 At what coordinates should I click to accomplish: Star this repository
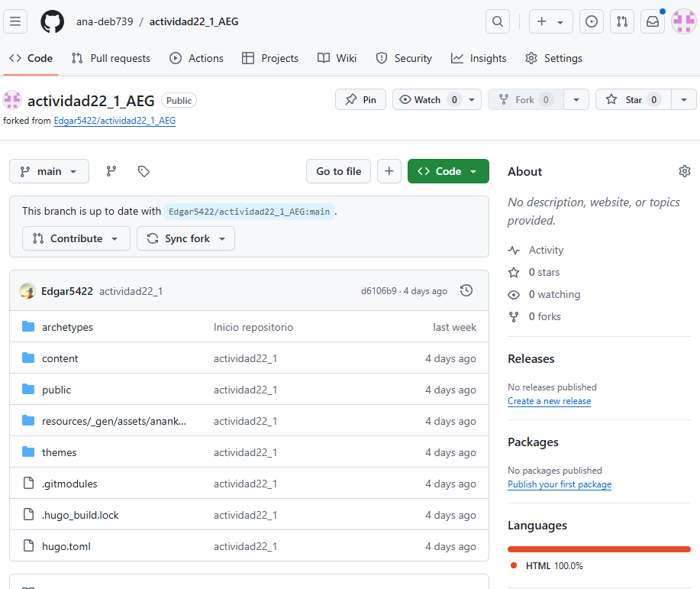point(633,99)
